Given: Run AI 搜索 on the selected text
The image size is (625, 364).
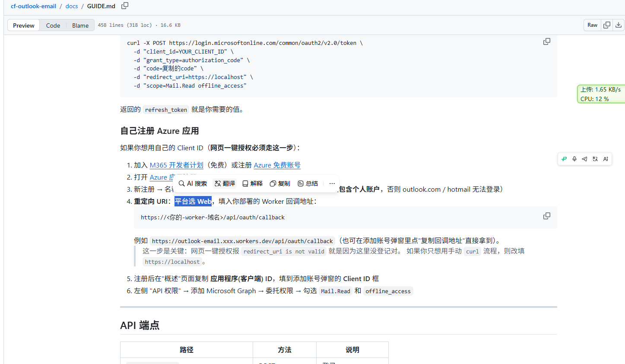Looking at the screenshot, I should click(193, 184).
